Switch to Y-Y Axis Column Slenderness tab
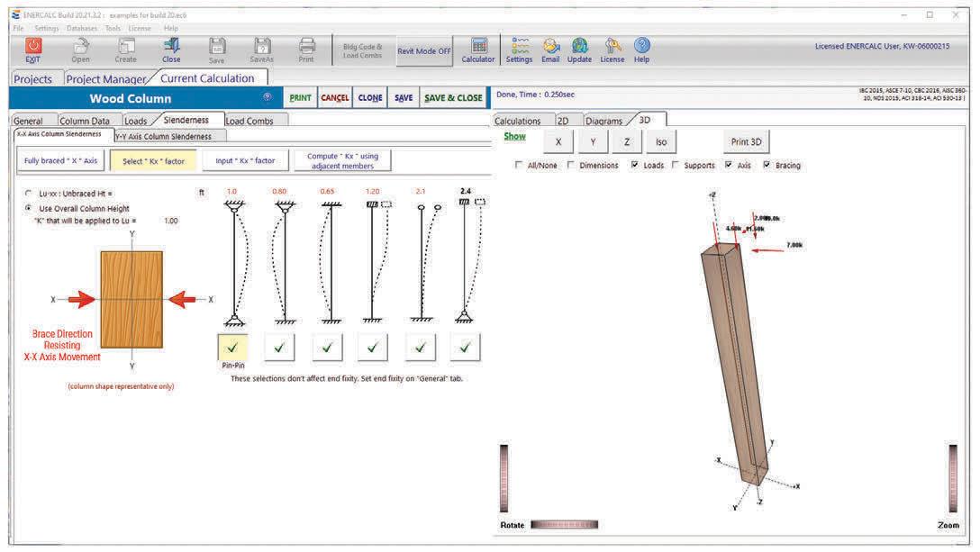 [164, 136]
